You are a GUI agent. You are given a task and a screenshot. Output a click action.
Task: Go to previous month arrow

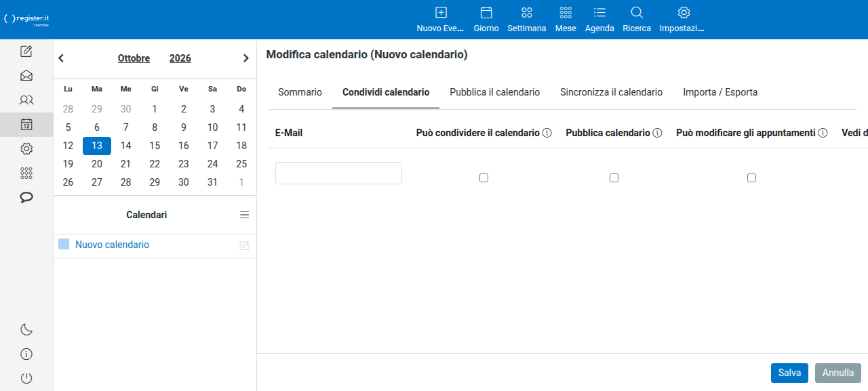click(x=61, y=58)
